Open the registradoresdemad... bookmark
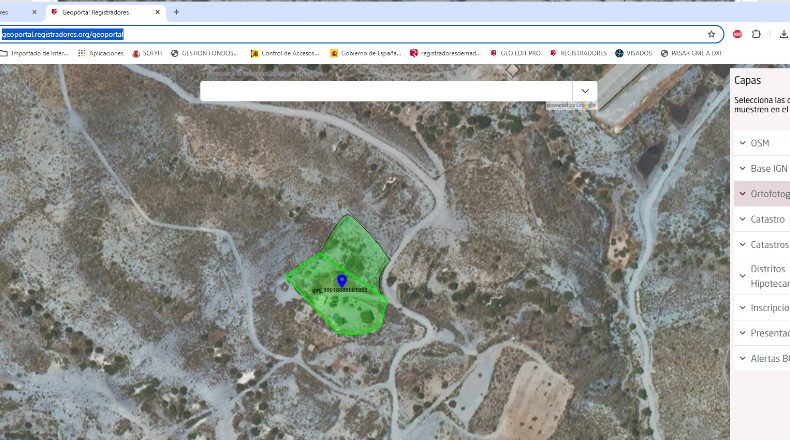The width and height of the screenshot is (790, 440). click(445, 53)
